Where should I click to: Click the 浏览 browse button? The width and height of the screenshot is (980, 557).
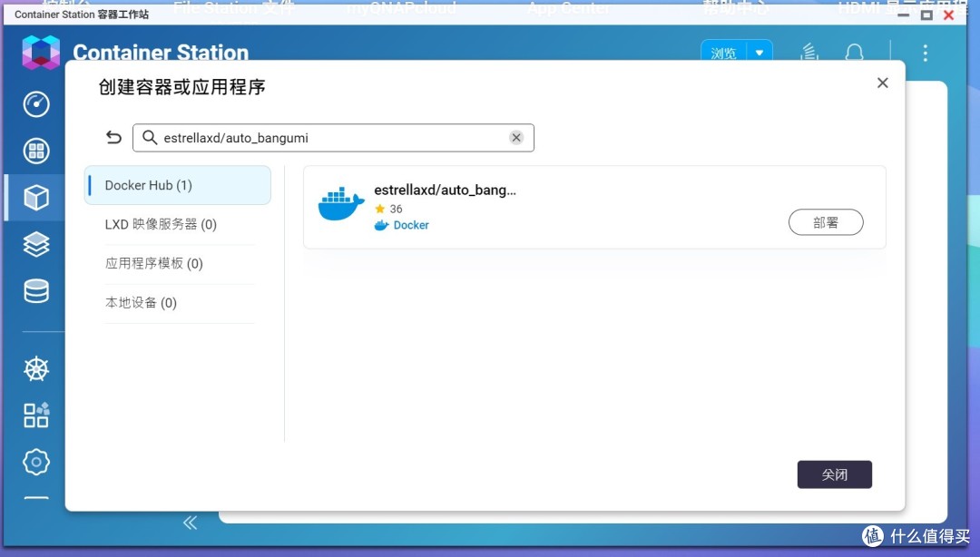(x=724, y=54)
